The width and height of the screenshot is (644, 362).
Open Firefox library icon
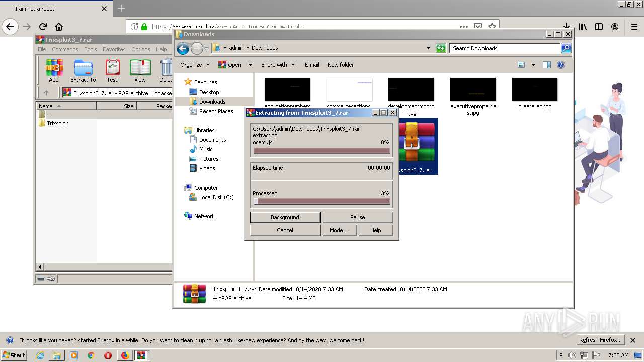coord(583,27)
